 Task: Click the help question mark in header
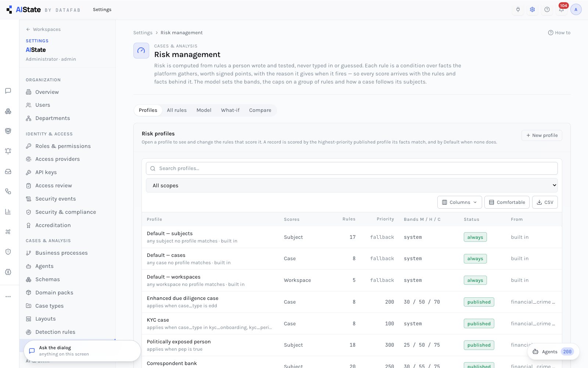[547, 10]
